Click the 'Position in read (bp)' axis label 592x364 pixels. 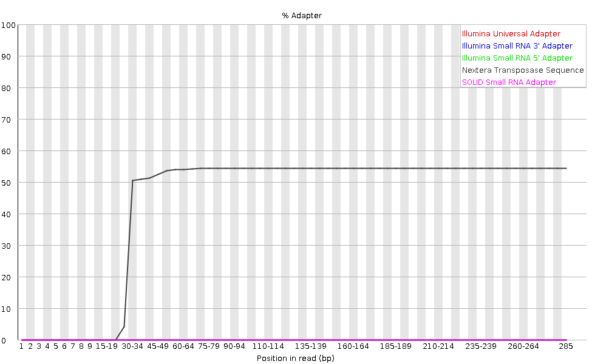point(296,359)
